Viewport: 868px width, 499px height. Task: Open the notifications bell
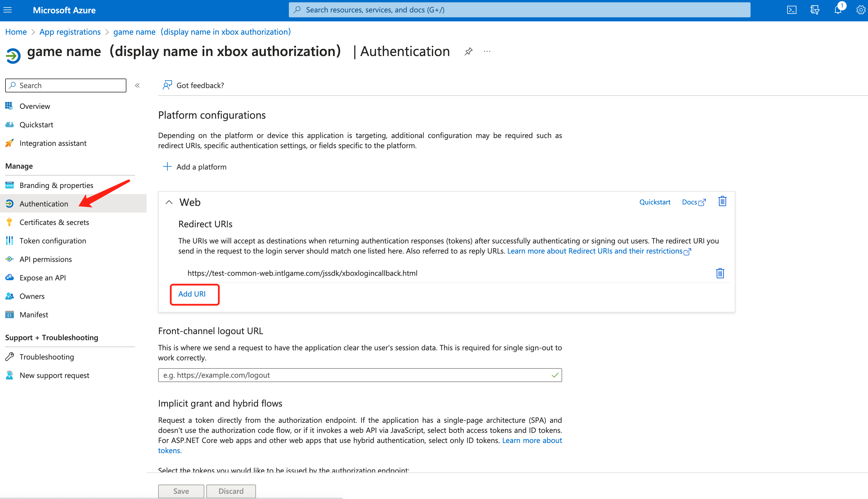coord(837,10)
